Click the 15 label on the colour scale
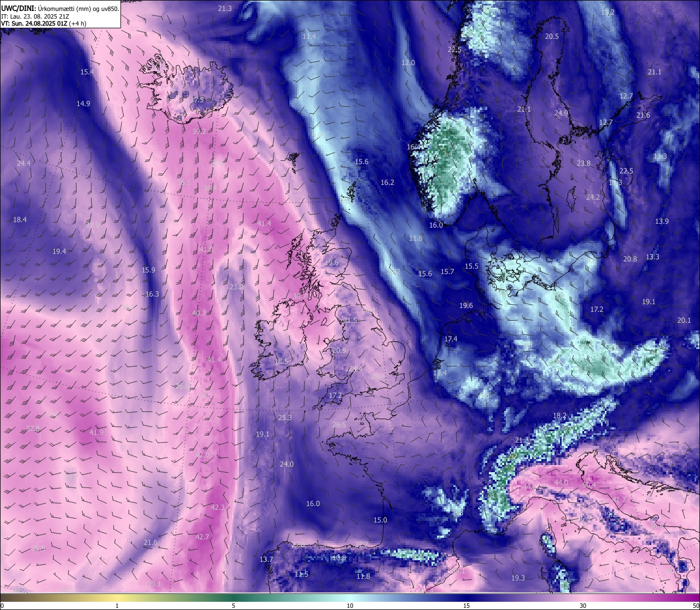This screenshot has height=610, width=700. pos(466,606)
